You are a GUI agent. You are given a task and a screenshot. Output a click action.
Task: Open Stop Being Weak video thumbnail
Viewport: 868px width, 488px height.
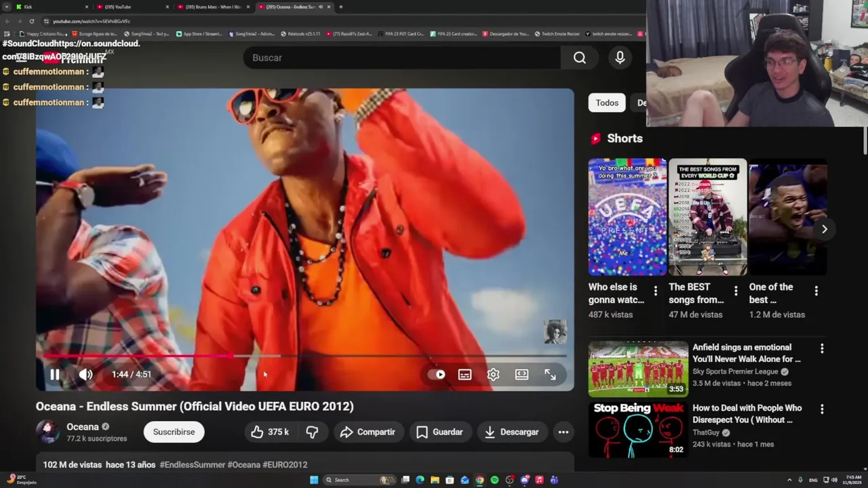[638, 429]
